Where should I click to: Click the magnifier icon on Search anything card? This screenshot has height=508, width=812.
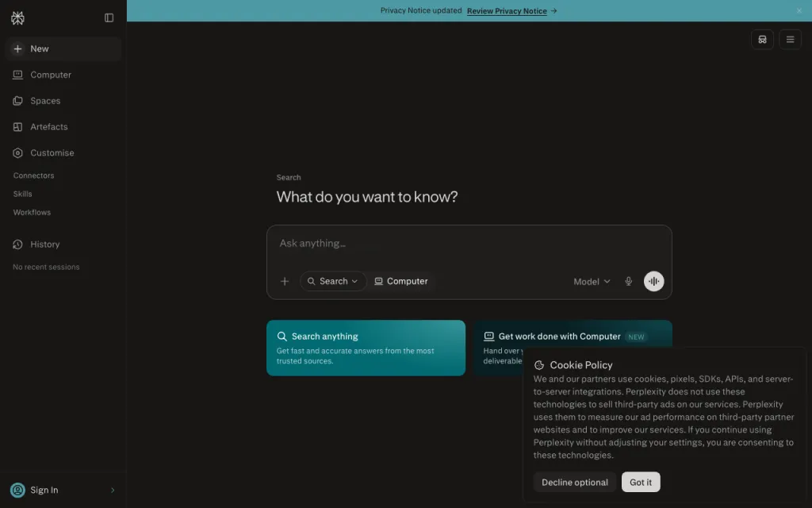pos(282,337)
